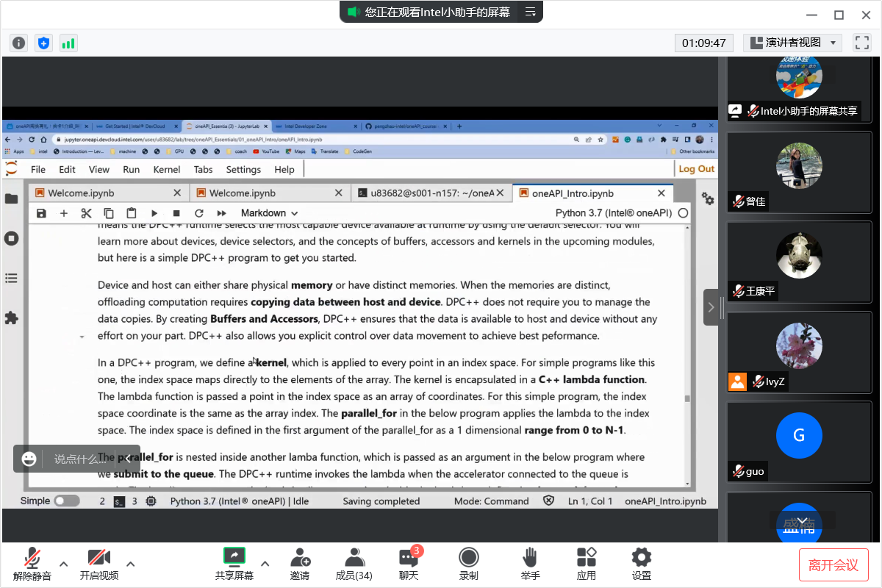Click the Invite icon in meeting toolbar
Screen dimensions: 882x588
click(x=300, y=557)
